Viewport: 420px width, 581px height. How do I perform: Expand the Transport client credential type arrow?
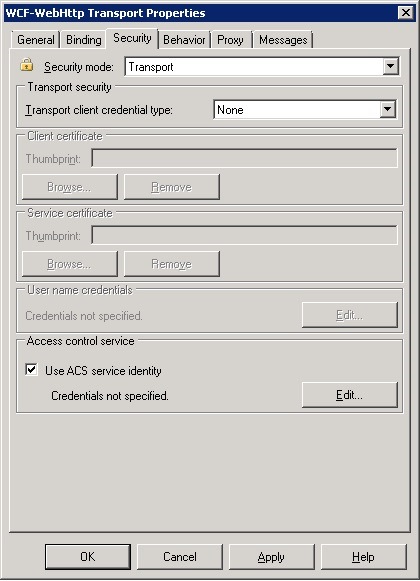387,109
